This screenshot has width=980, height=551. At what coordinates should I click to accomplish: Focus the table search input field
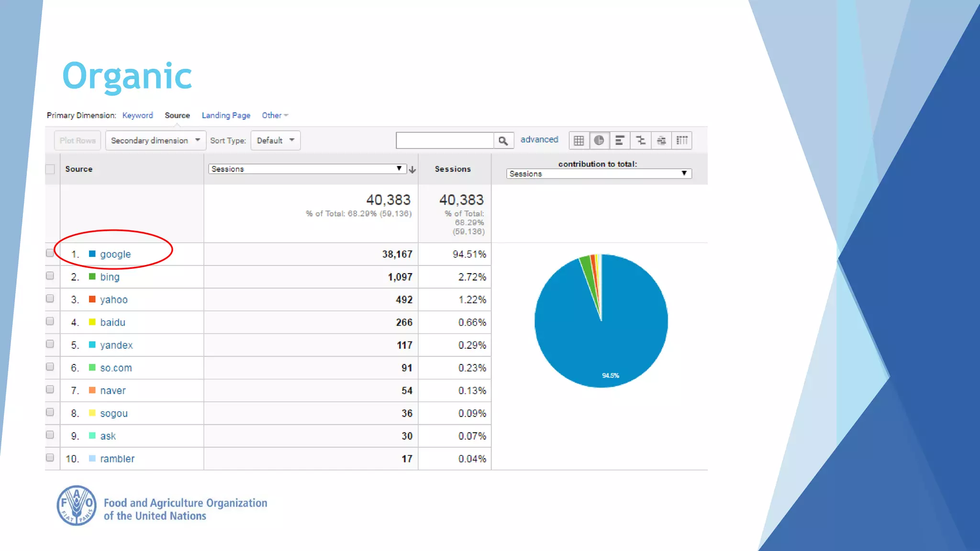445,141
